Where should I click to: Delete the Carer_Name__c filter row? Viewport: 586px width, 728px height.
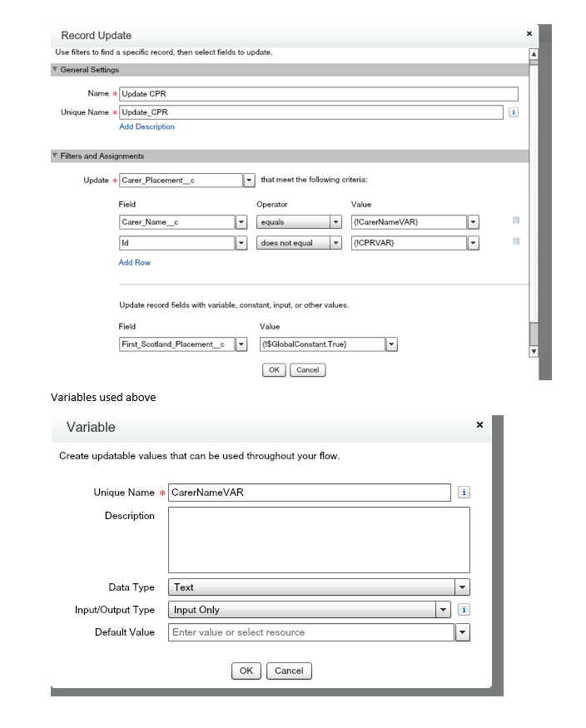(x=516, y=221)
